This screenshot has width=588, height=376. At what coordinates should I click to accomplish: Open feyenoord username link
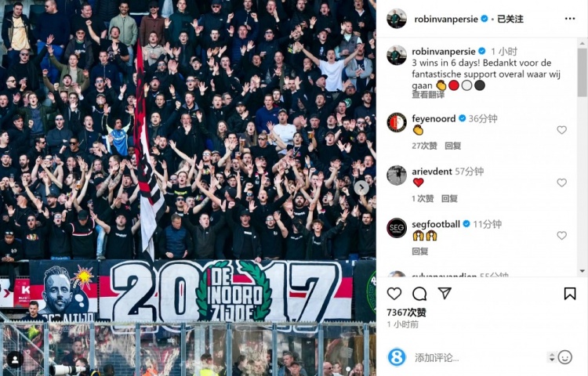click(x=434, y=119)
